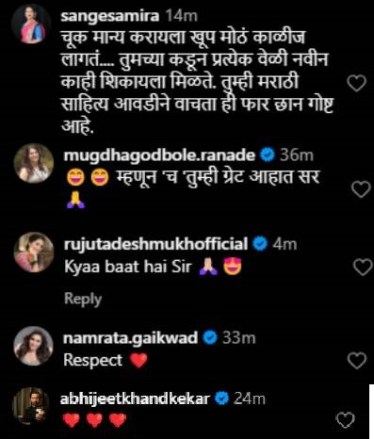This screenshot has width=374, height=439.
Task: Click verified badge beside abhijeetkhandkekar
Action: click(x=222, y=399)
